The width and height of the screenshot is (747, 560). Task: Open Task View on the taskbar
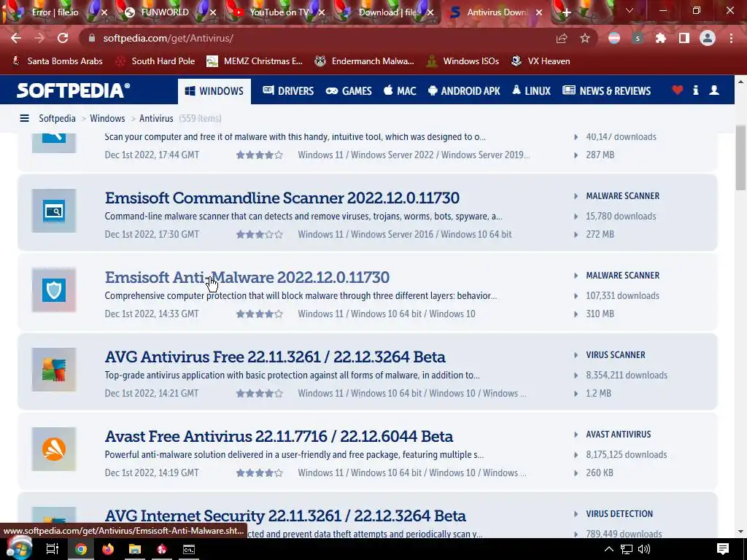pos(52,549)
